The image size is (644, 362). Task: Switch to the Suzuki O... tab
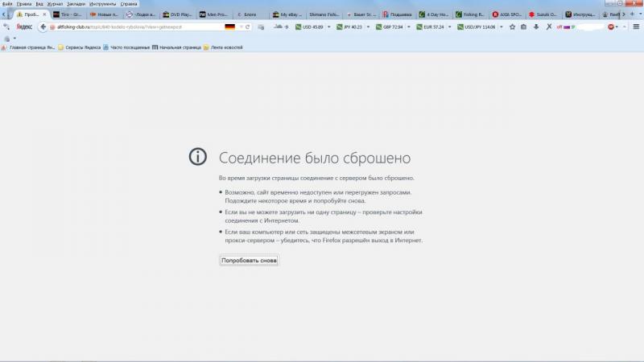click(543, 14)
